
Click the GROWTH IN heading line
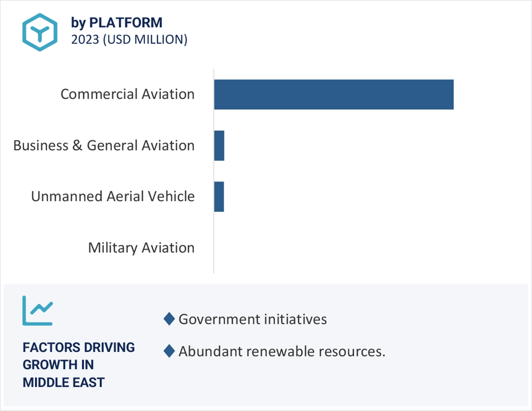[x=58, y=365]
